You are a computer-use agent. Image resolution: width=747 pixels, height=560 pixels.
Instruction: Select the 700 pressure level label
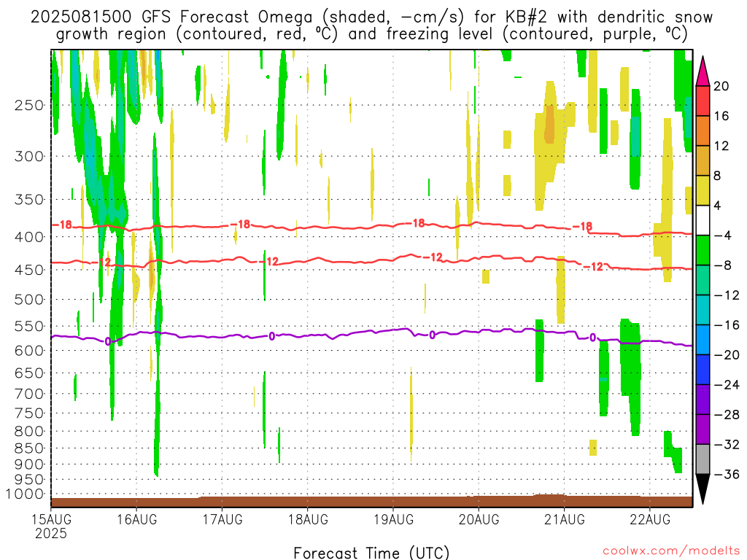(29, 394)
